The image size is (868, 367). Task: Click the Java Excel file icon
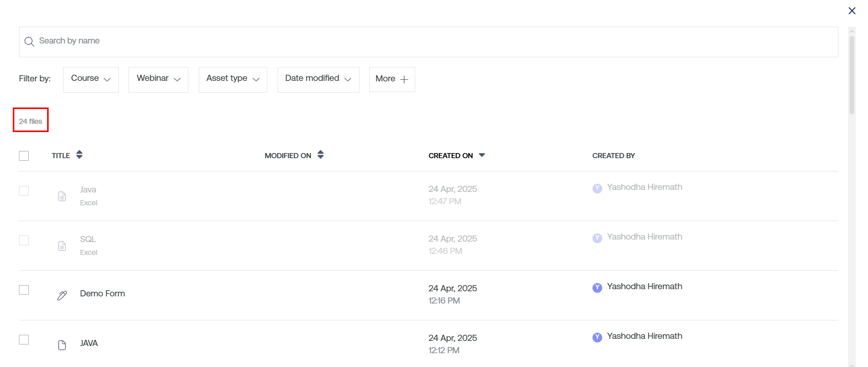pos(62,196)
